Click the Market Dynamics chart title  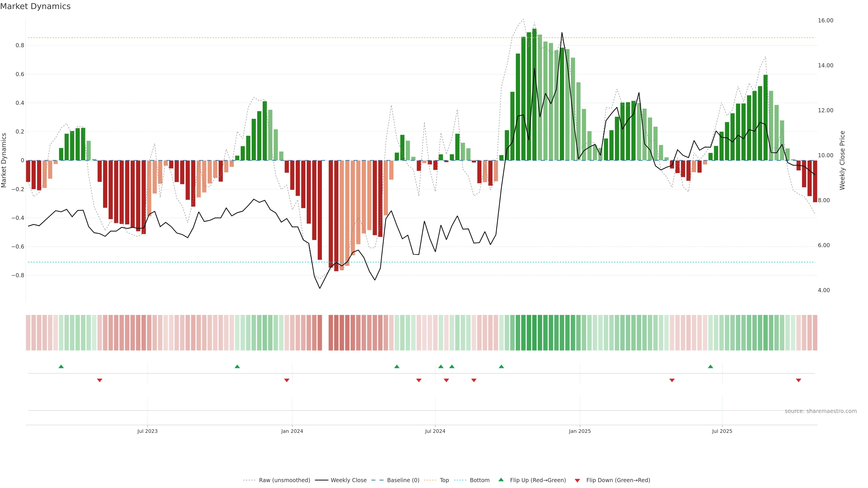coord(35,6)
